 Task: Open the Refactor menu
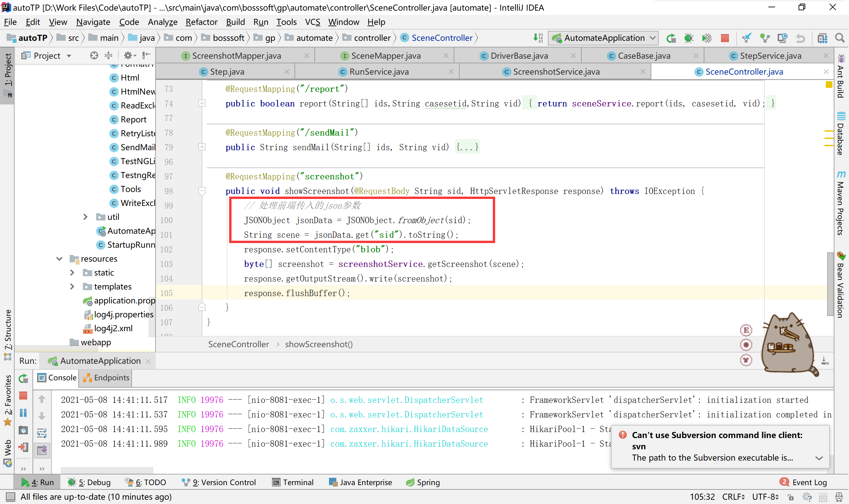[x=201, y=22]
